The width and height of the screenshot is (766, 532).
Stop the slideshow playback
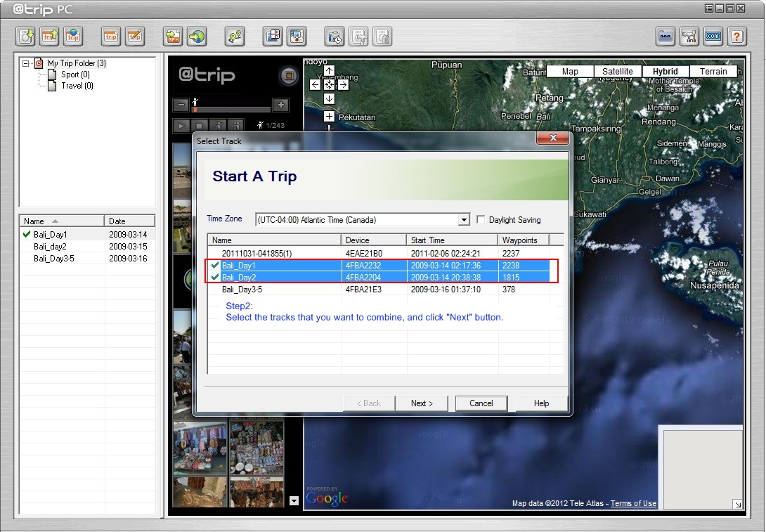click(200, 126)
